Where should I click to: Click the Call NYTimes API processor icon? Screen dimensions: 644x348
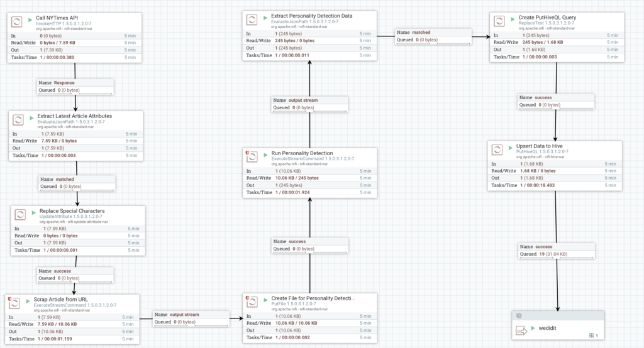(16, 22)
